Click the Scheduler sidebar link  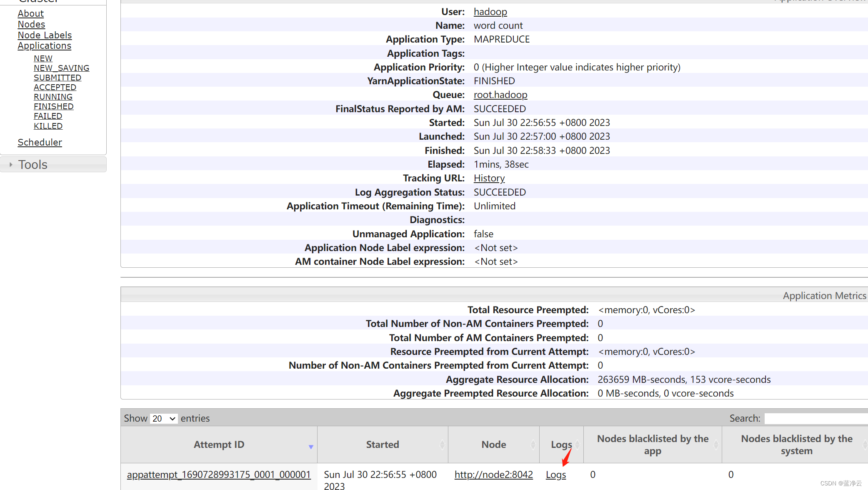point(40,142)
